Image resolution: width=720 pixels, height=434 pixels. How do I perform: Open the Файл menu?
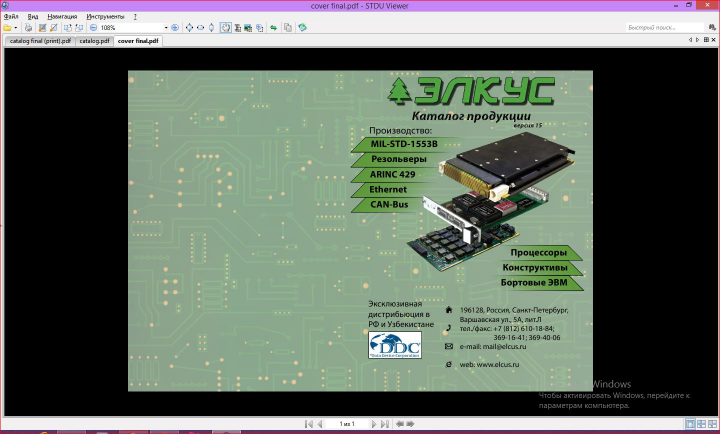11,17
